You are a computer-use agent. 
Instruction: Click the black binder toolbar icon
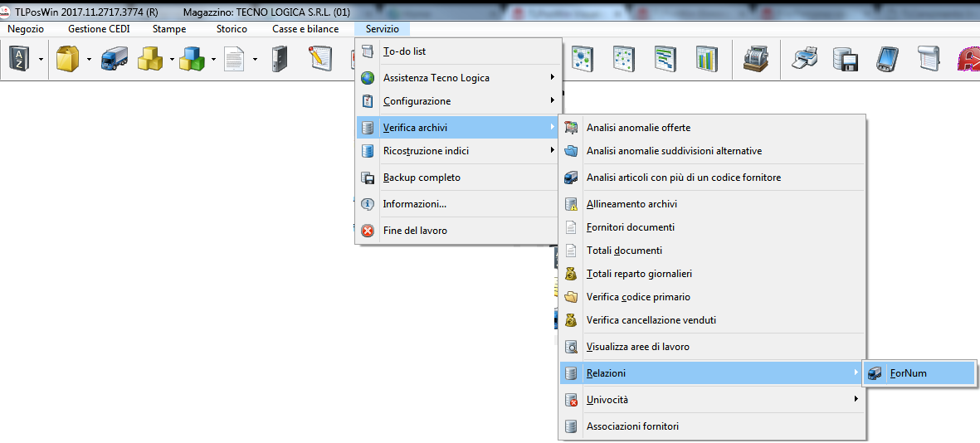279,59
